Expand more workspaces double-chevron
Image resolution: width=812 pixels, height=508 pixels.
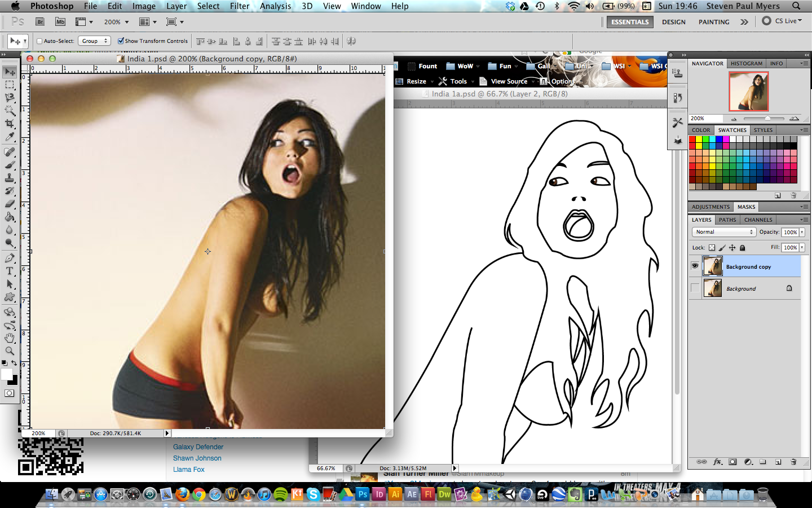tap(744, 22)
